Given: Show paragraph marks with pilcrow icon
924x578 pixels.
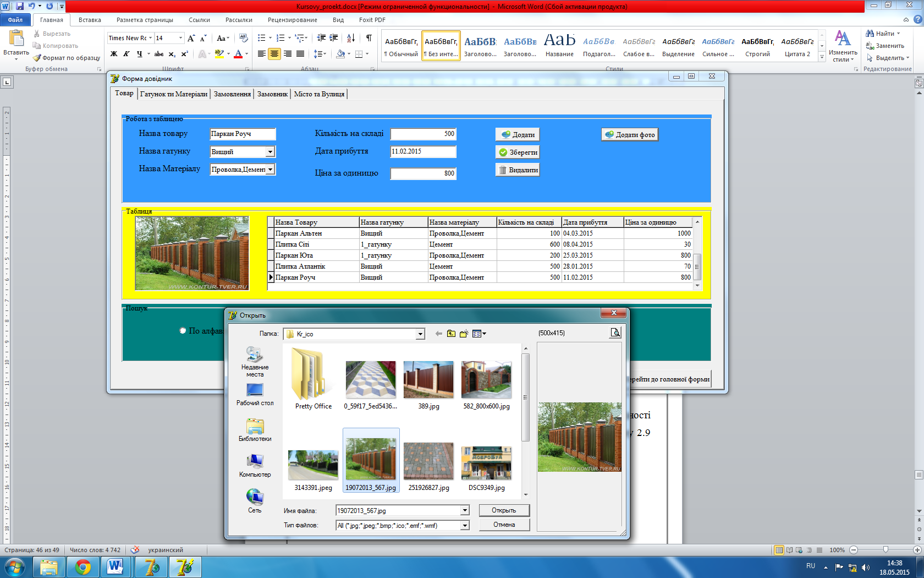Looking at the screenshot, I should pos(369,38).
